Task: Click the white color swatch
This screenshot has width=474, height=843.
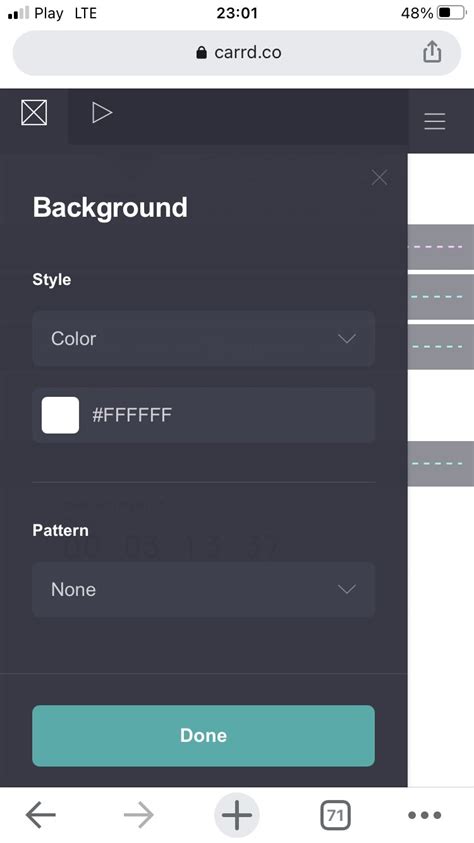Action: pyautogui.click(x=60, y=415)
